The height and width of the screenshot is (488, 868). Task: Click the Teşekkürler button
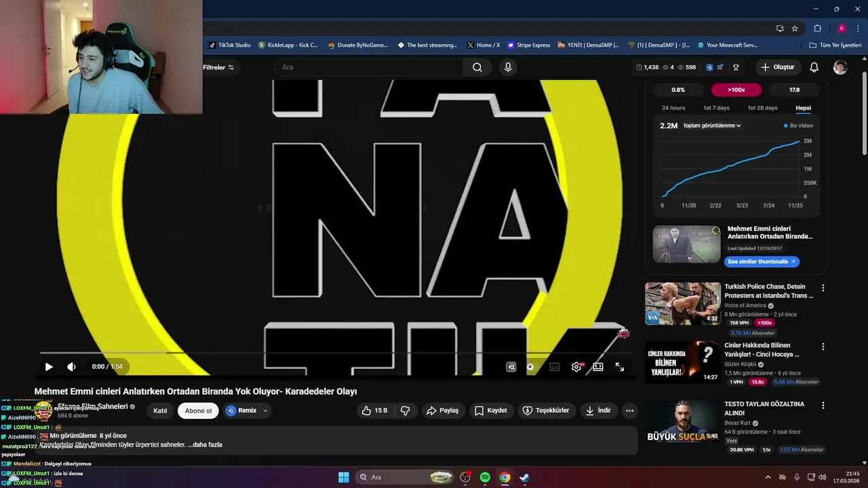546,411
